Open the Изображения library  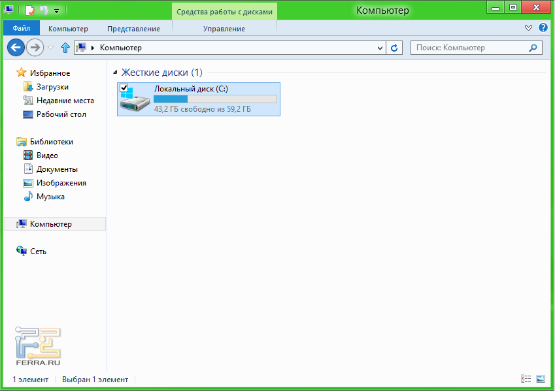pos(61,183)
